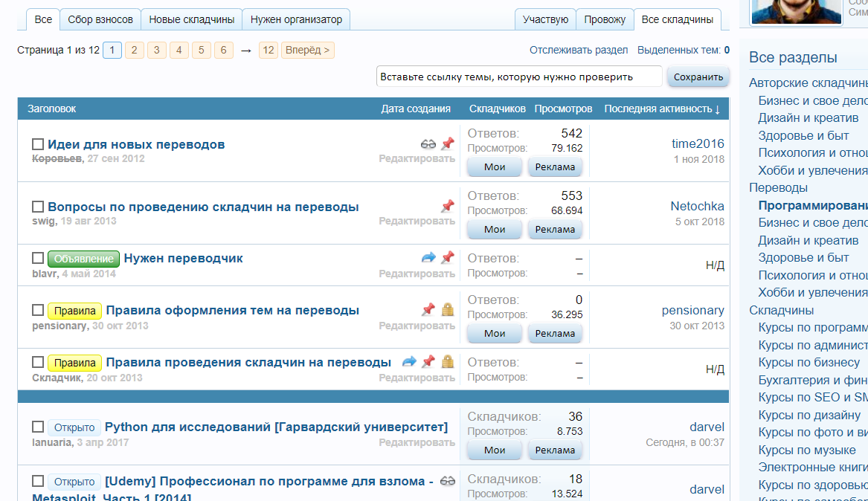This screenshot has height=501, width=868.
Task: Click the pin icon for Правила проведения складчин
Action: [x=428, y=362]
